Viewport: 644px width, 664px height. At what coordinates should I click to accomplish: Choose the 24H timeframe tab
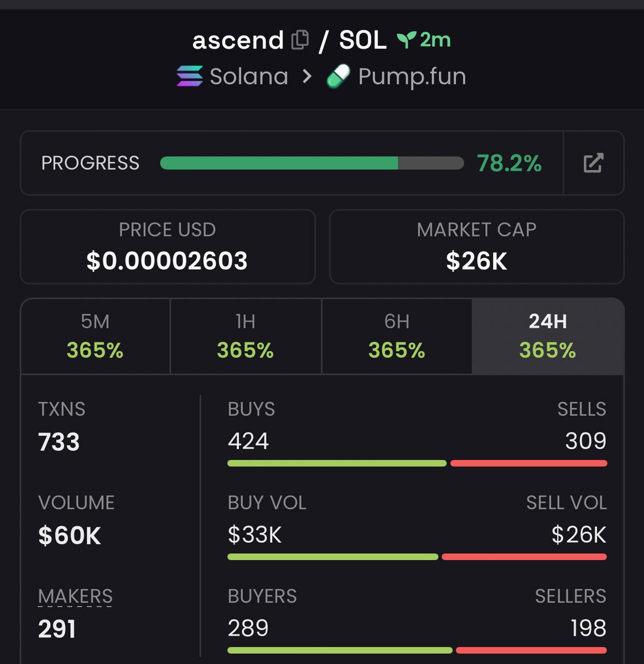pyautogui.click(x=548, y=336)
